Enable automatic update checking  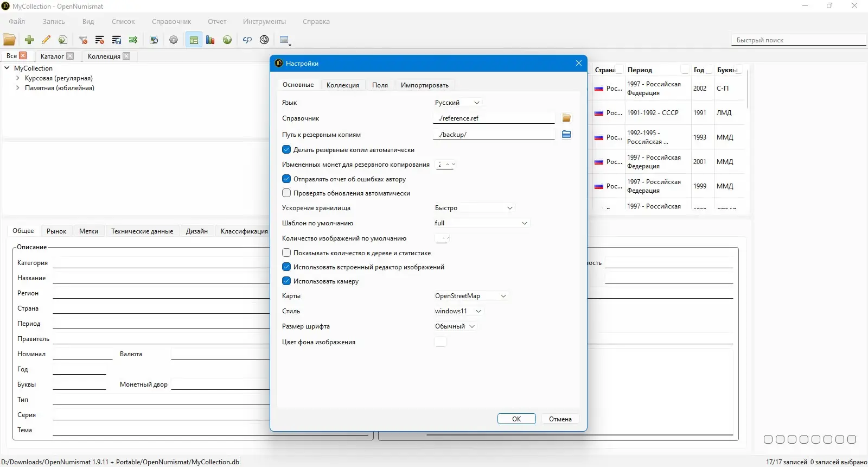click(x=286, y=193)
